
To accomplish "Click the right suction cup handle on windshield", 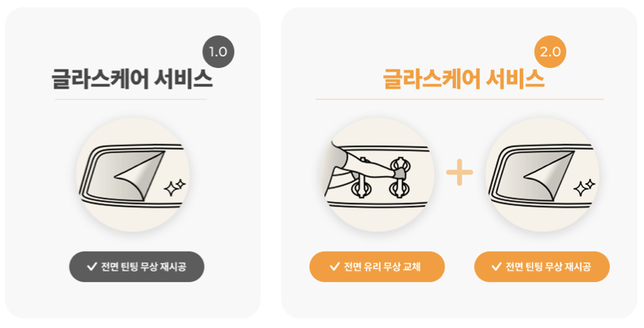I will [400, 177].
